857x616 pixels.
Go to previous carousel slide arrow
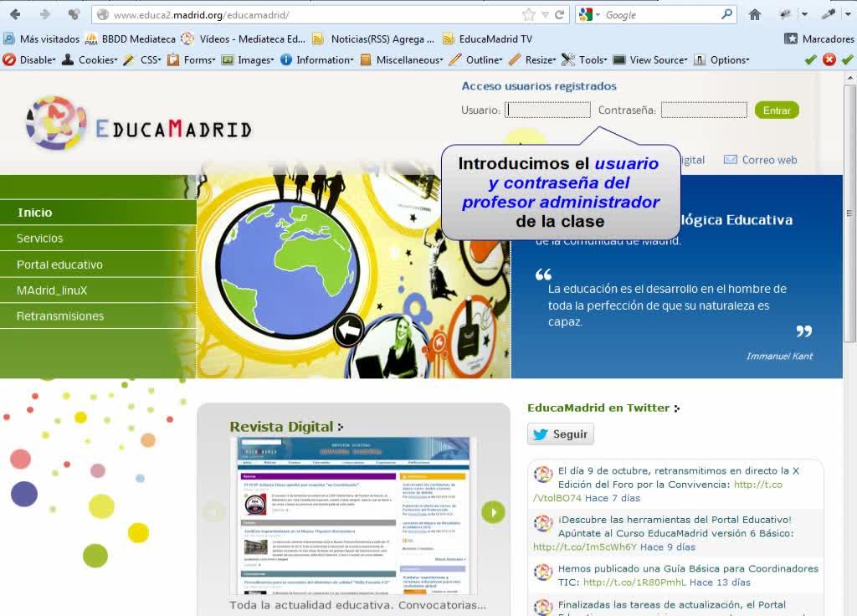coord(213,512)
